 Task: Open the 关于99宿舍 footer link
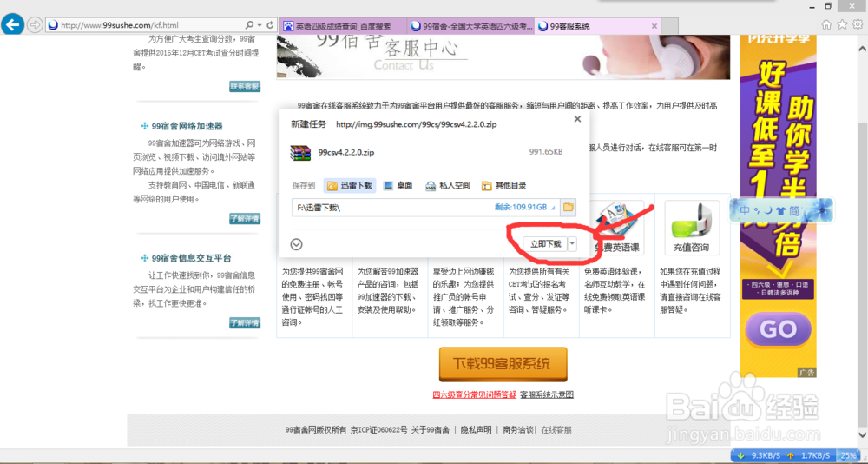431,429
